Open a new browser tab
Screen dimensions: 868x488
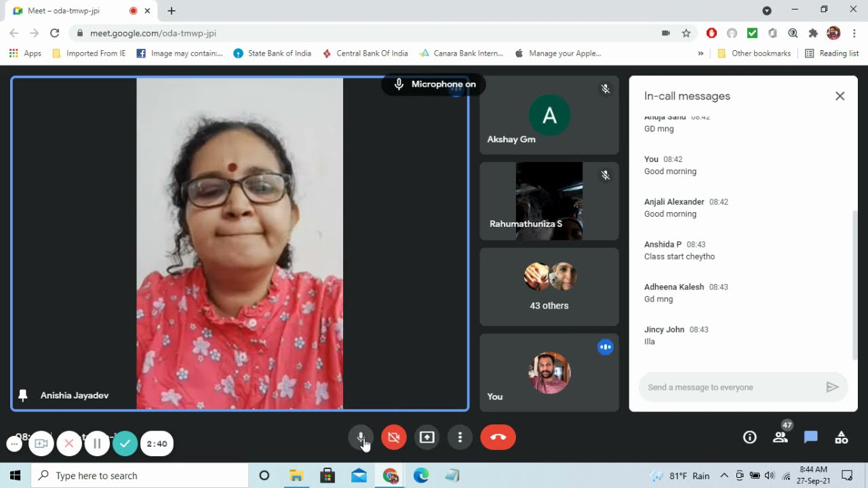click(x=172, y=11)
